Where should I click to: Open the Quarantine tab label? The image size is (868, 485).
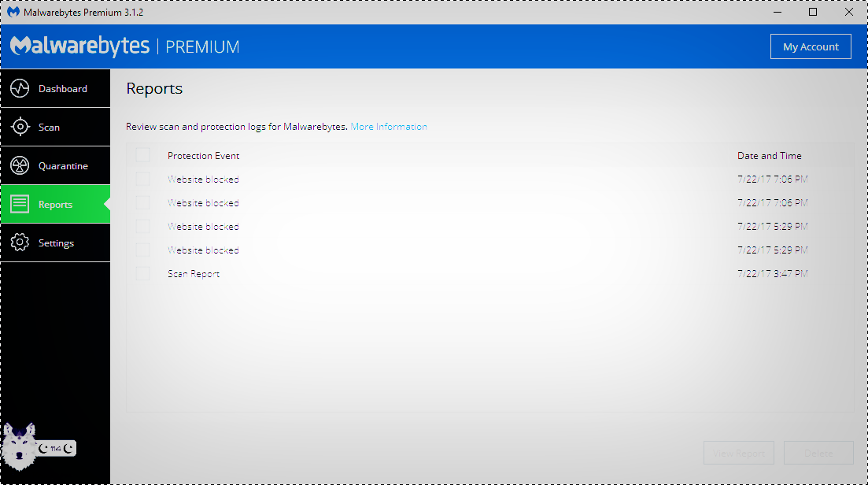(x=63, y=166)
